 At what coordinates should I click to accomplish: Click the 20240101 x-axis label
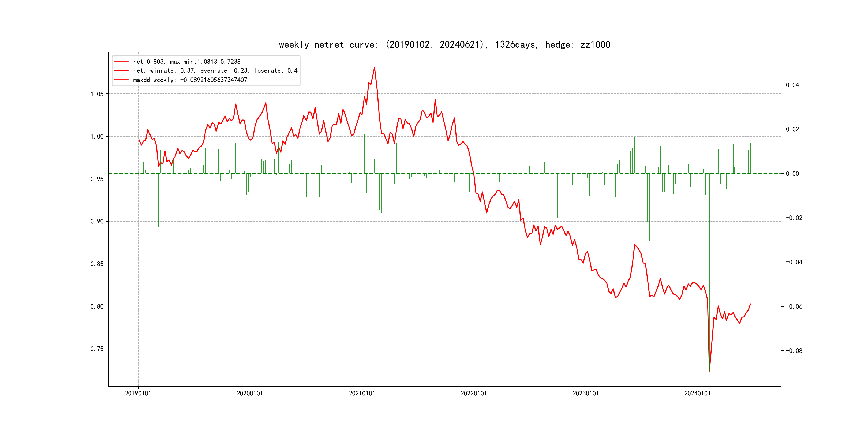coord(698,394)
